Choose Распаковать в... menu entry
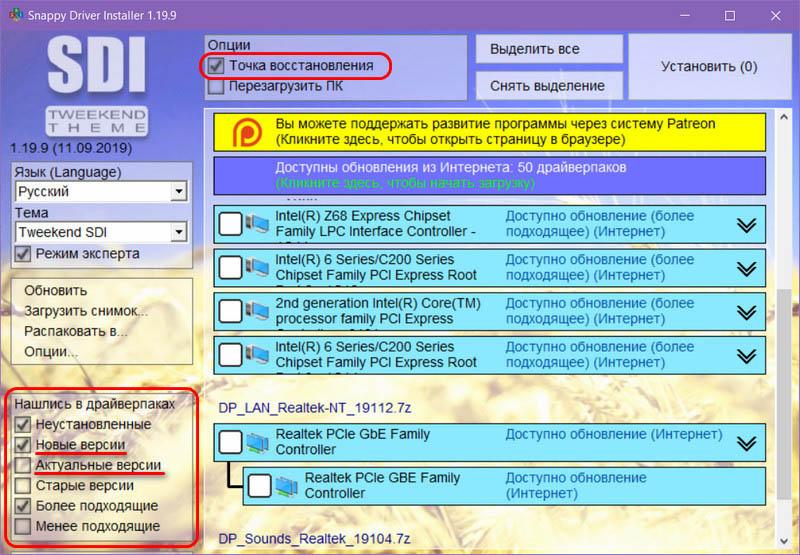800x555 pixels. pos(76,331)
